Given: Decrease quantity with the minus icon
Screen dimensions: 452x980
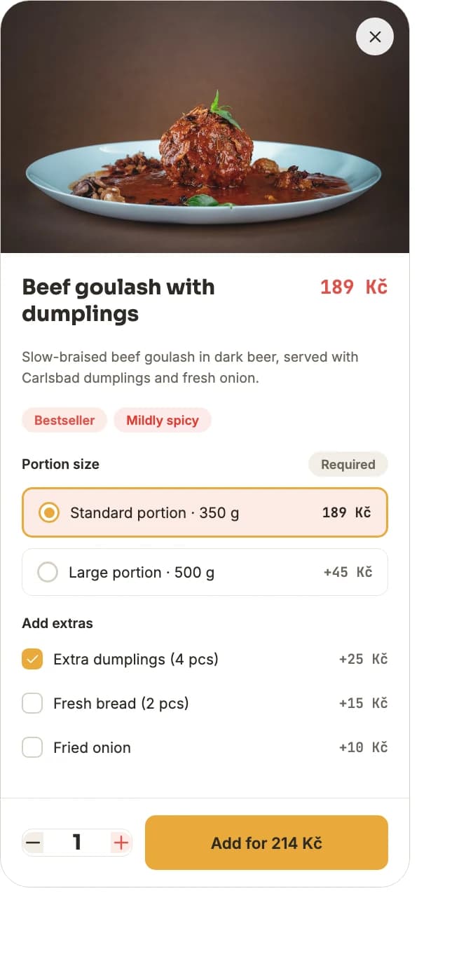Looking at the screenshot, I should (33, 842).
